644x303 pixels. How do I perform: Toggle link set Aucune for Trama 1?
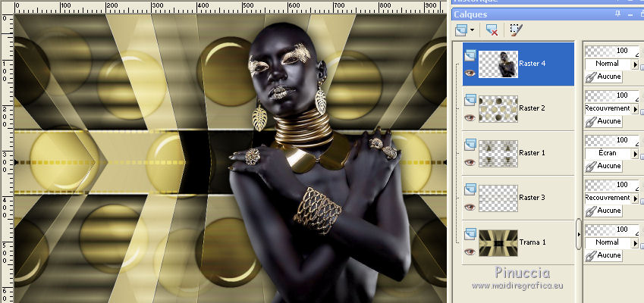coord(603,255)
